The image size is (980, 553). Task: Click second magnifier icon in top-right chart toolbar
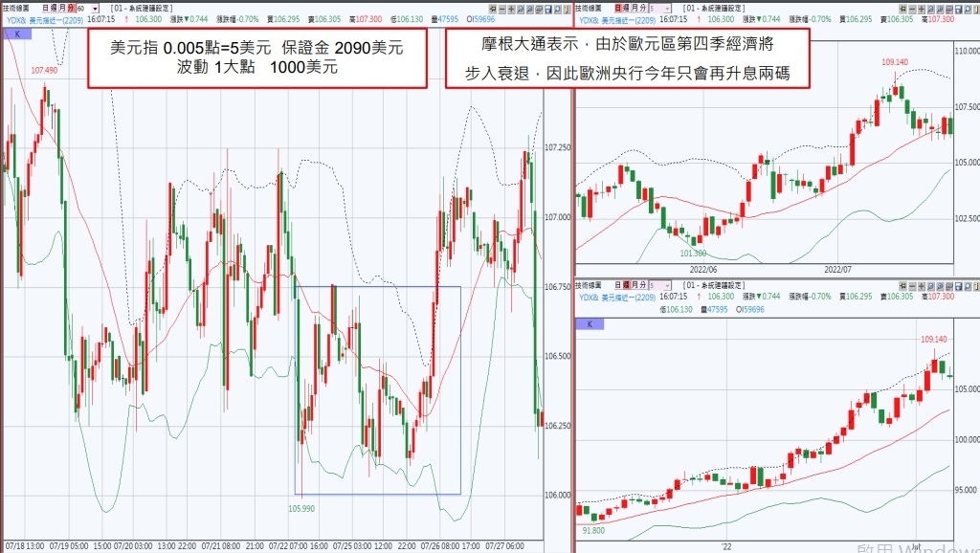coord(940,9)
